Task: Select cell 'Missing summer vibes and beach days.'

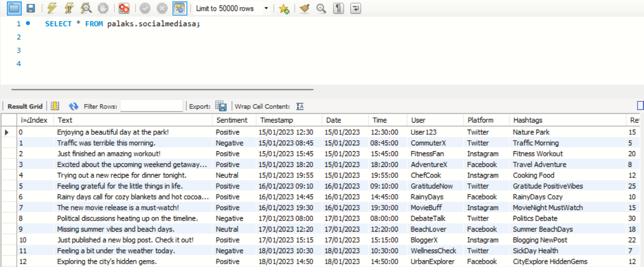Action: click(x=133, y=229)
